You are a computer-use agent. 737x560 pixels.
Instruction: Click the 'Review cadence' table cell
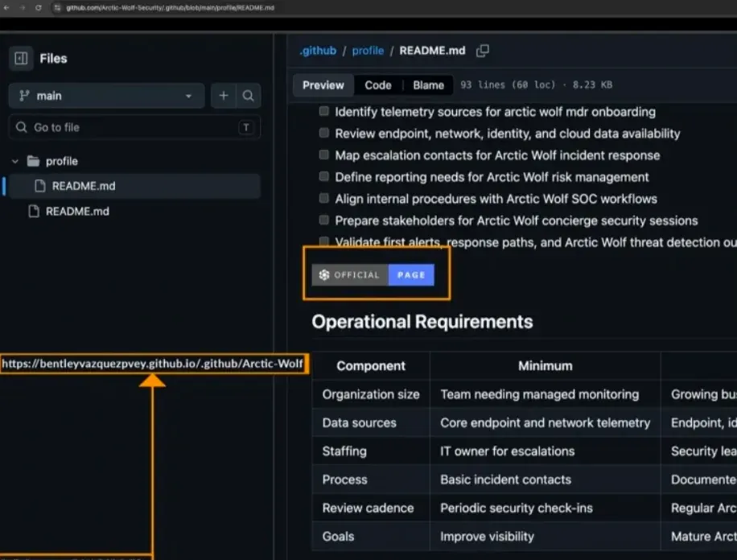[x=371, y=509]
